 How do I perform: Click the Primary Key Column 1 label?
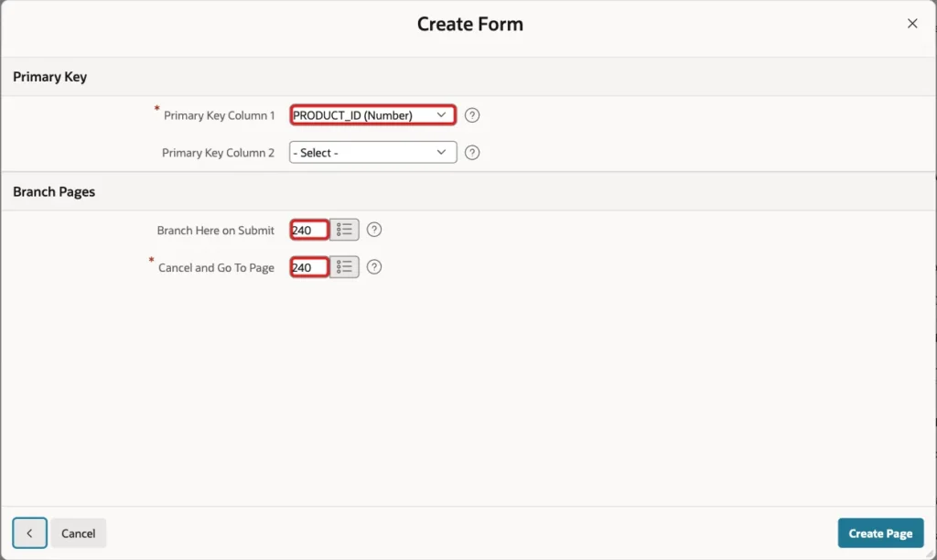[220, 116]
